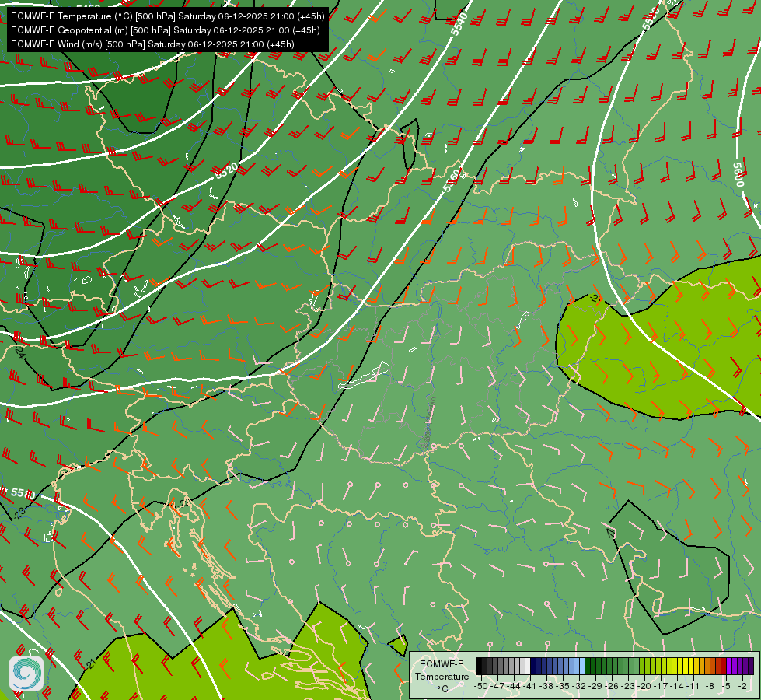The height and width of the screenshot is (700, 761).
Task: Click the -23 legend tick value
Action: pos(628,686)
